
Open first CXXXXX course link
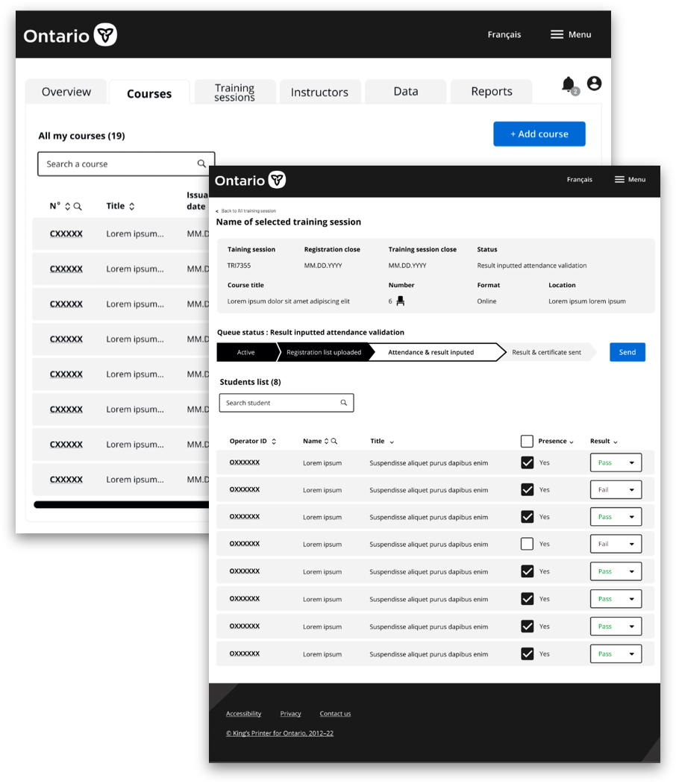point(66,233)
